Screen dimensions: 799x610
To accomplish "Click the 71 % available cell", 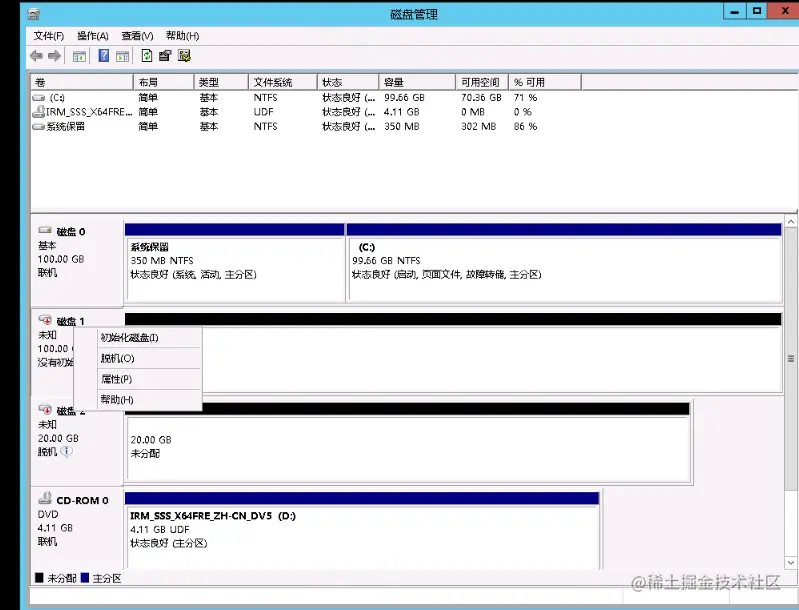I will pyautogui.click(x=525, y=97).
